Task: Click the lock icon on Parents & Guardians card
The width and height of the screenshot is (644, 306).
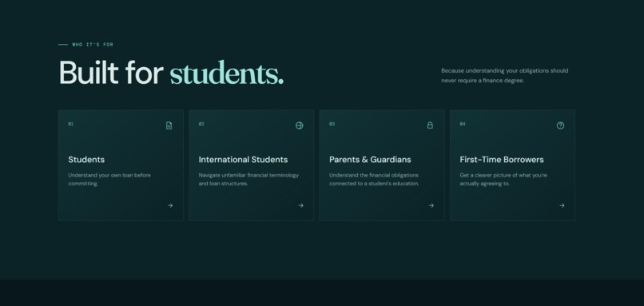Action: click(430, 125)
